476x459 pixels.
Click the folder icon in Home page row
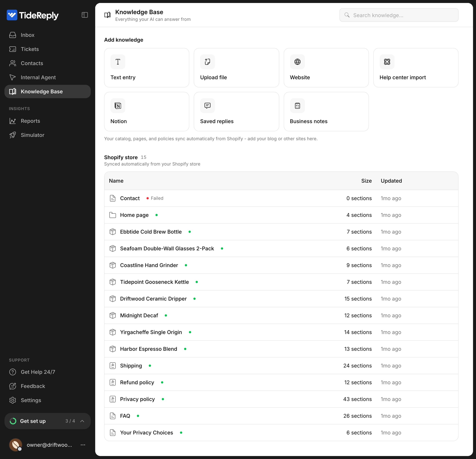click(x=112, y=215)
